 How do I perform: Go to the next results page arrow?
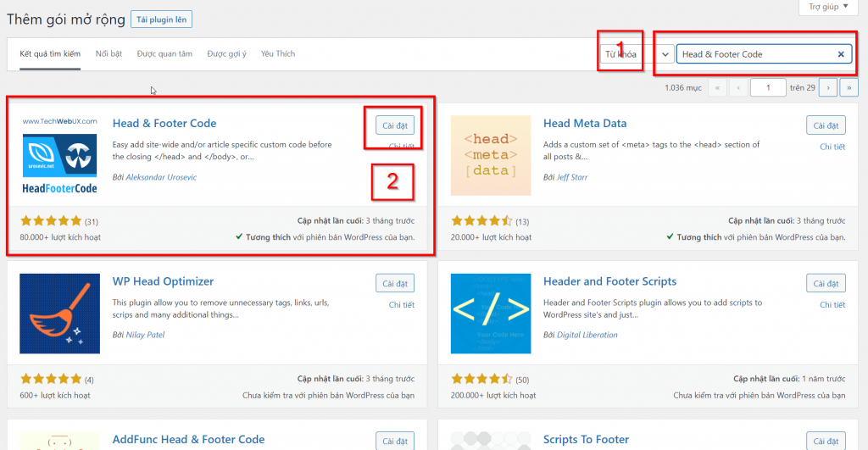coord(828,87)
